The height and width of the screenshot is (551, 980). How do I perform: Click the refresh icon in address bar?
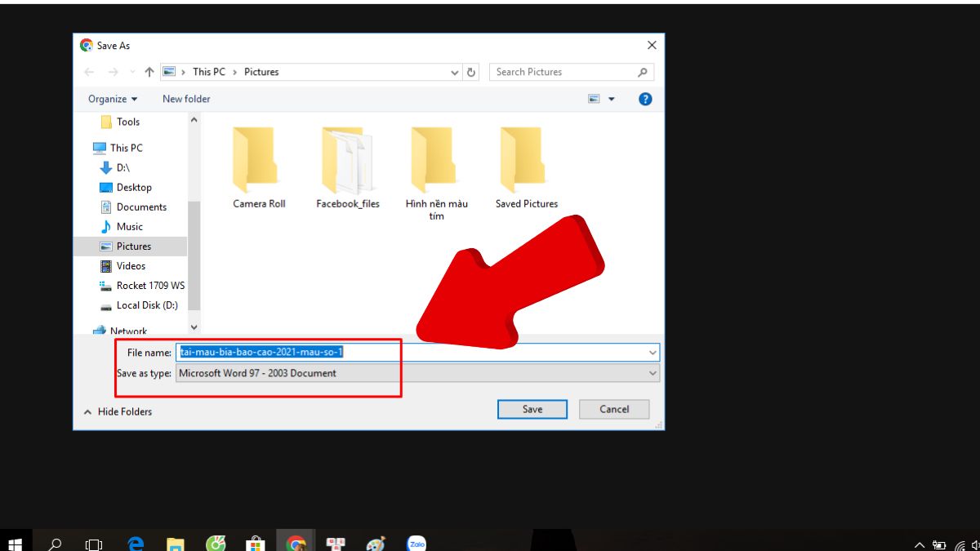pyautogui.click(x=471, y=72)
